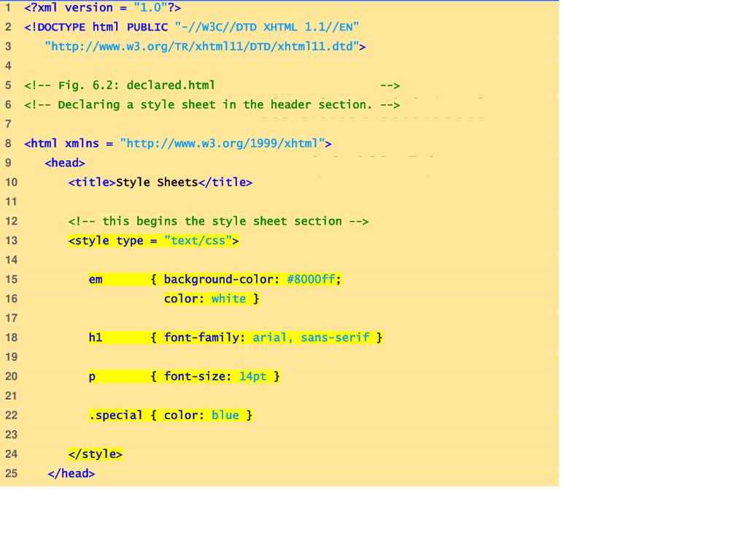Image resolution: width=747 pixels, height=560 pixels.
Task: Click the html xmlns opening tag
Action: tap(178, 144)
